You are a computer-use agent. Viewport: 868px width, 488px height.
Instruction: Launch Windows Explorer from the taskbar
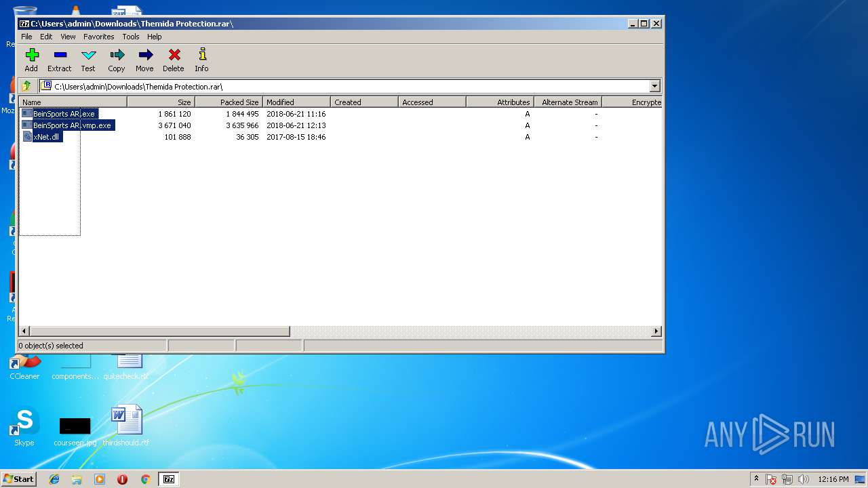point(77,479)
